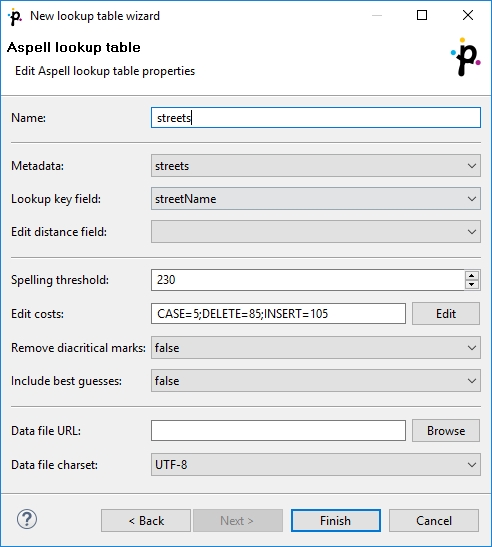Expand Include best guesses dropdown
492x547 pixels.
click(x=316, y=381)
